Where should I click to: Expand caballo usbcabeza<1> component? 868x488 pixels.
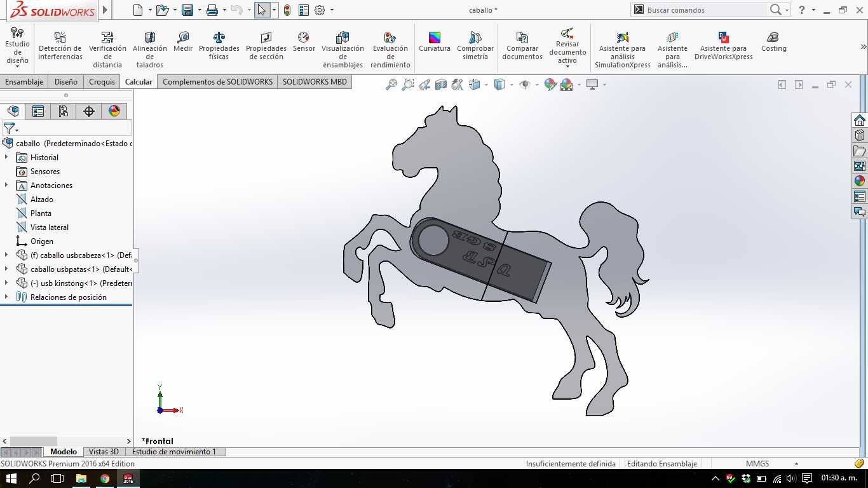6,255
